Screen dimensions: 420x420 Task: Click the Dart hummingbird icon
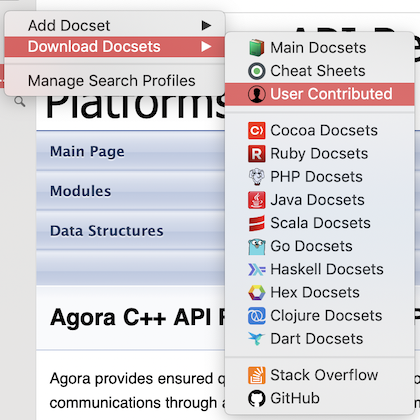(257, 339)
